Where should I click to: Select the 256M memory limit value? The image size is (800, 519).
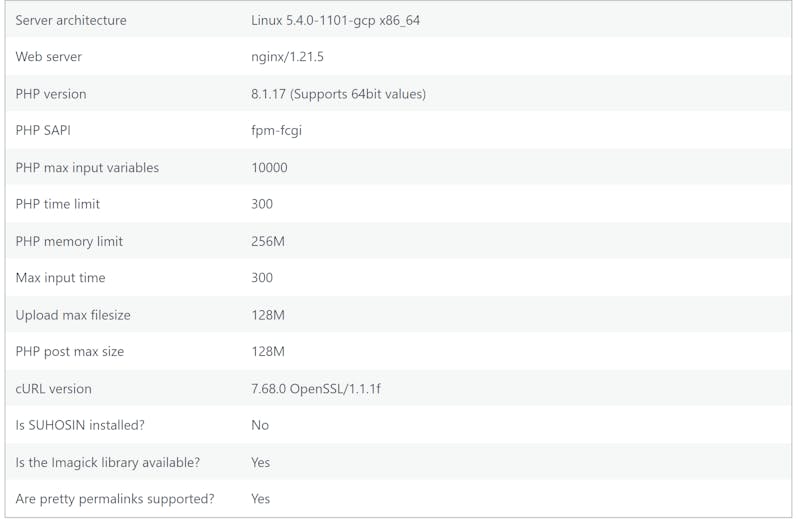pyautogui.click(x=268, y=241)
